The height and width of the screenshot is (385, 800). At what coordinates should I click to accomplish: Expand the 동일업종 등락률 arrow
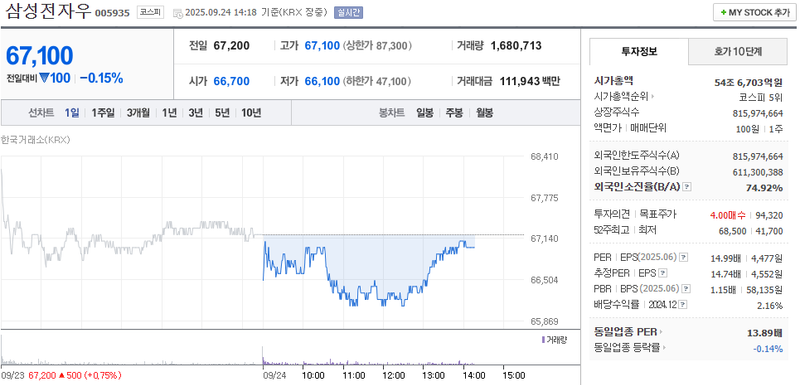coord(665,348)
